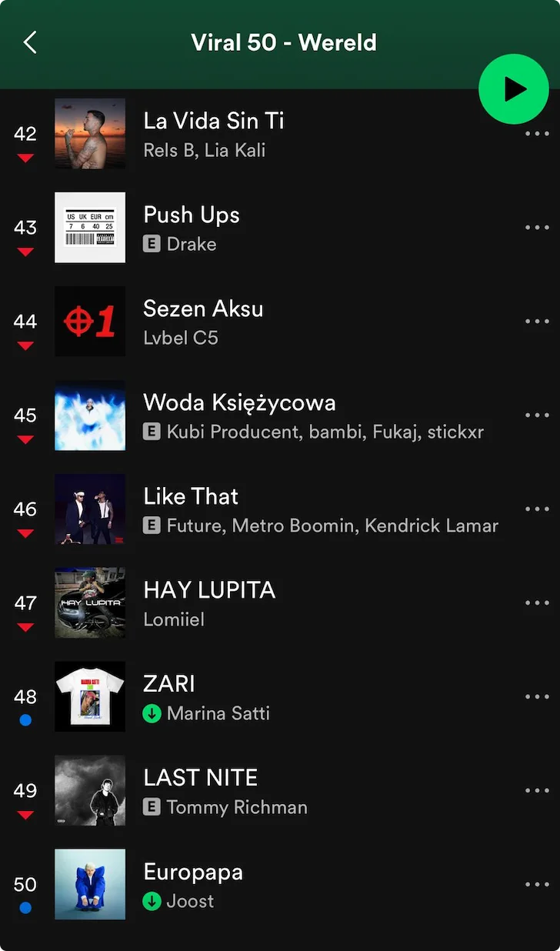This screenshot has width=560, height=951.
Task: Open more options for LAST NITE
Action: 536,791
